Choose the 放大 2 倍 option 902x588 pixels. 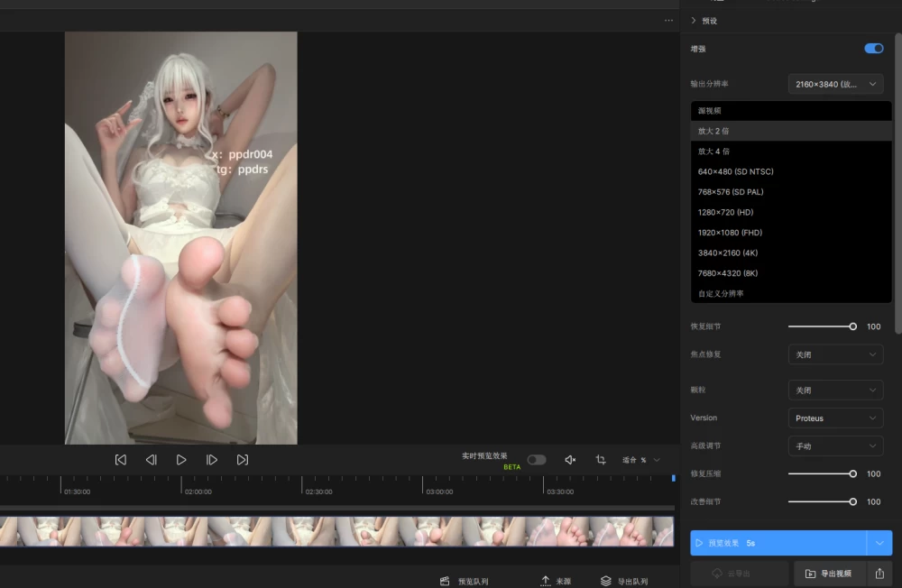791,131
